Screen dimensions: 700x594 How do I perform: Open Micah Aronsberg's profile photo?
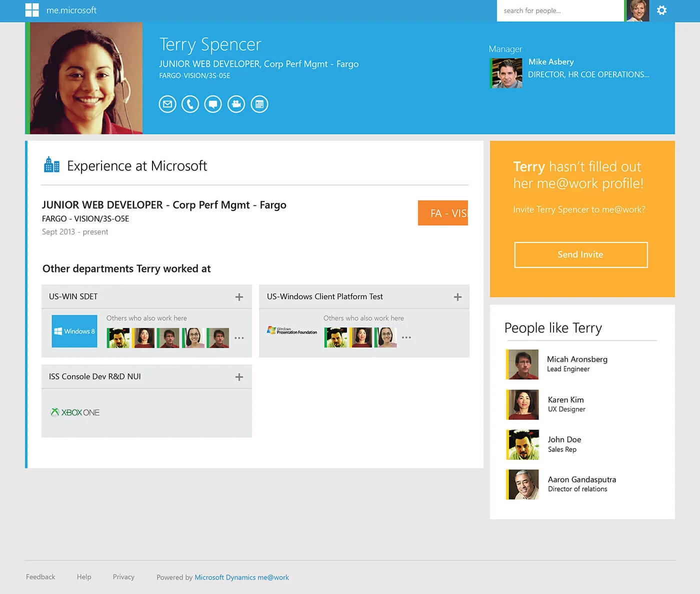(x=522, y=364)
